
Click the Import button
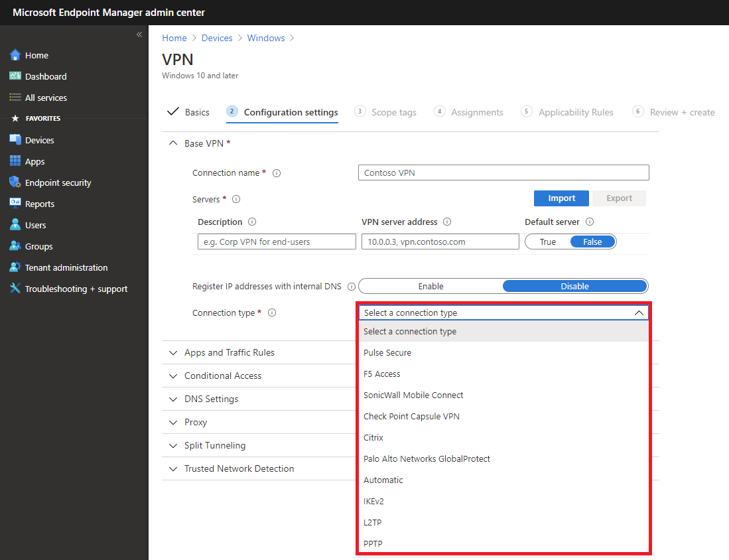coord(561,198)
